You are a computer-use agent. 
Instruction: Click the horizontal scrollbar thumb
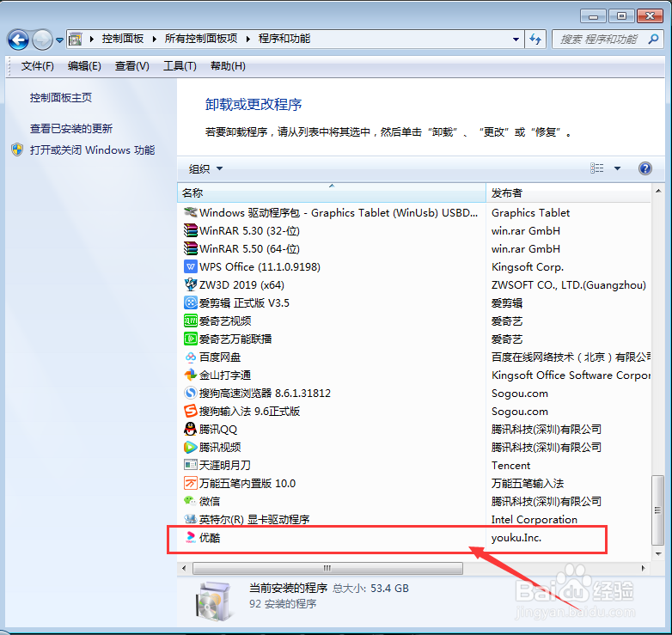[x=327, y=568]
